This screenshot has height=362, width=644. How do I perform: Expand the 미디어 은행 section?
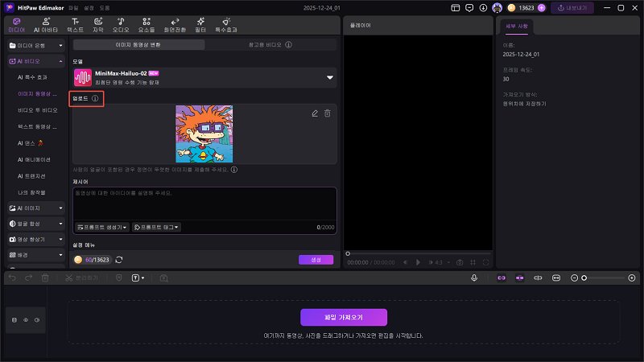(x=36, y=46)
